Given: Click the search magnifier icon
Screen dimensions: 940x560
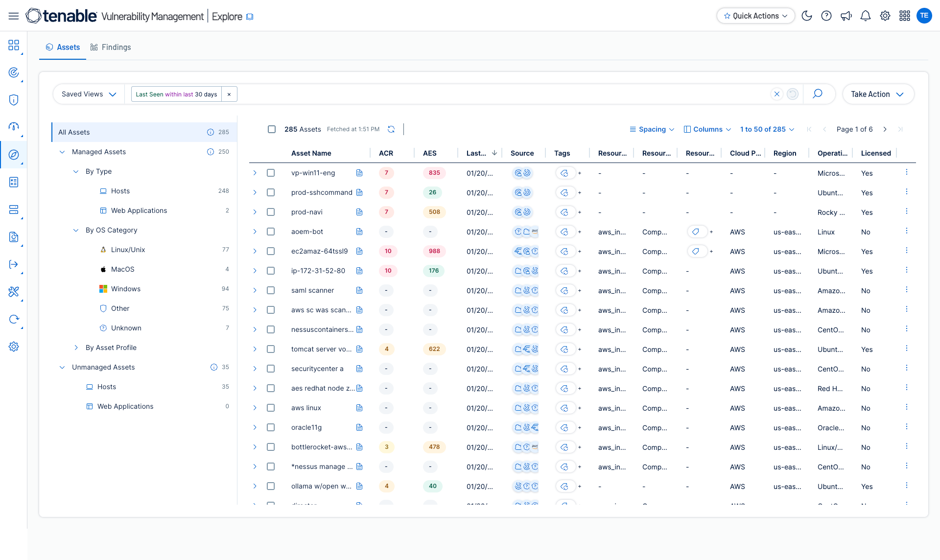Looking at the screenshot, I should pos(817,94).
